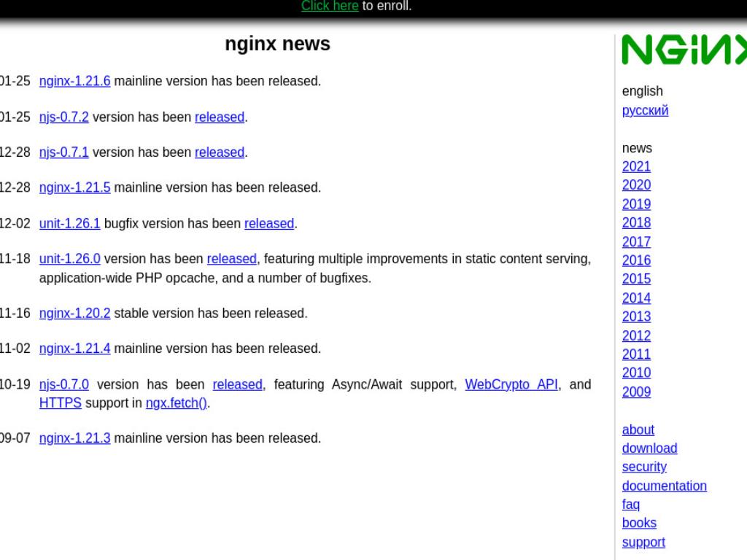This screenshot has width=747, height=560.
Task: Open 2011 news archive
Action: click(636, 354)
